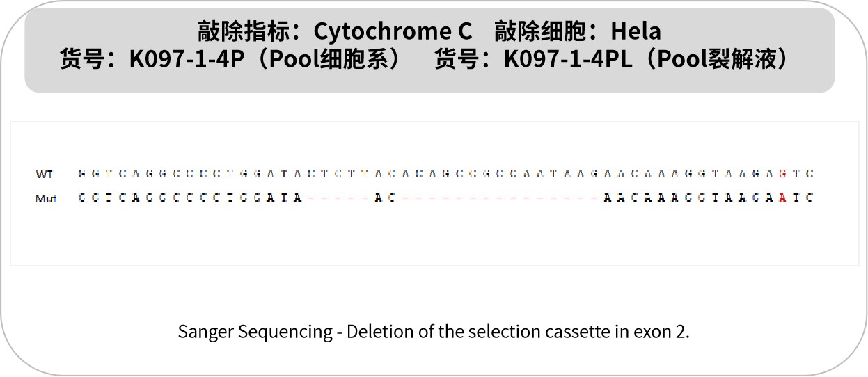Select the short red-dash gap in Mut

click(x=338, y=198)
